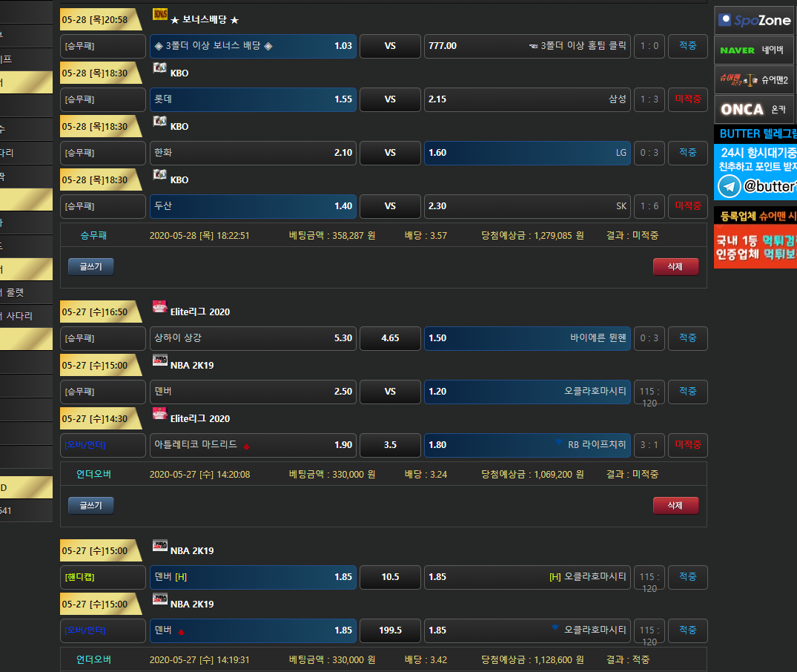Click the 룰렛 item in left menu
Viewport: 797px width, 672px height.
[15, 292]
